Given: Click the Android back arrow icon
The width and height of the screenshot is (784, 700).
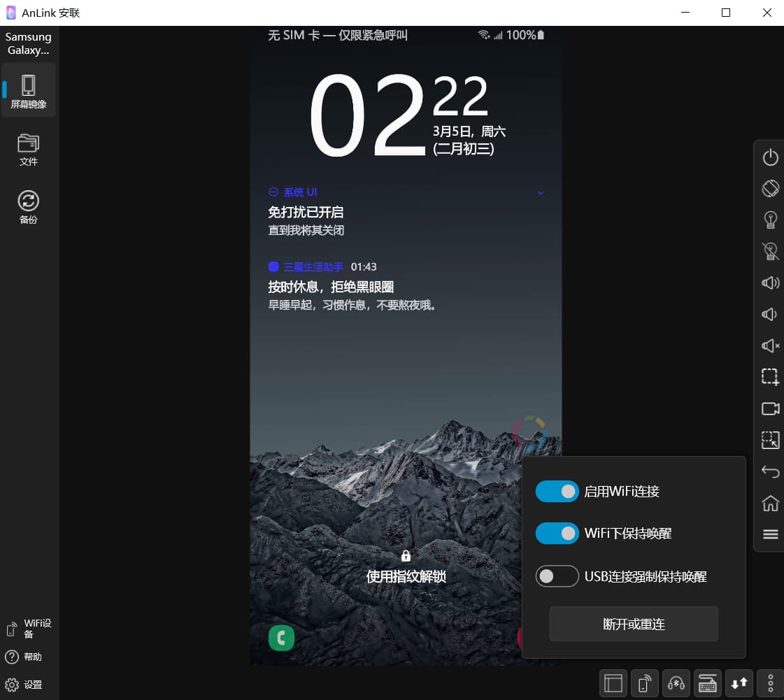Looking at the screenshot, I should tap(770, 471).
